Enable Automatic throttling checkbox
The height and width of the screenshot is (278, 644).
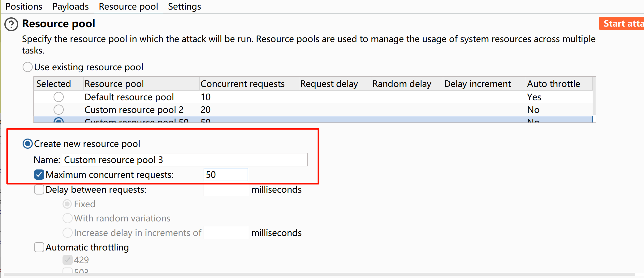(x=39, y=247)
